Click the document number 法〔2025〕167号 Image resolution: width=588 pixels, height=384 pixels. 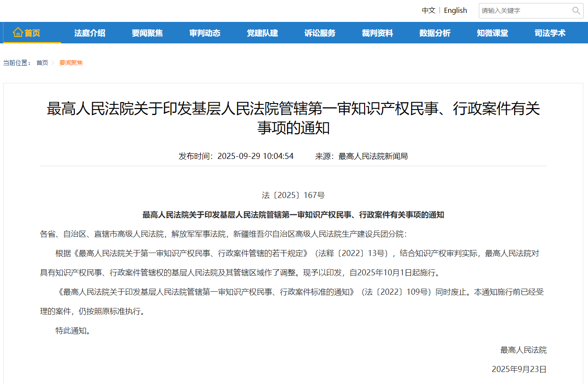[x=293, y=195]
